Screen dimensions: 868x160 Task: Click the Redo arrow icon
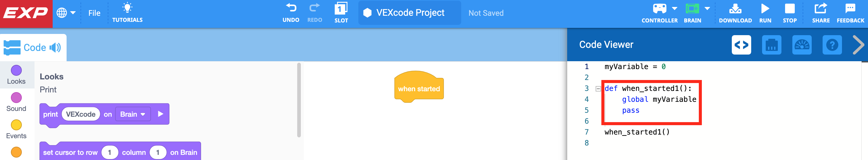click(x=314, y=8)
